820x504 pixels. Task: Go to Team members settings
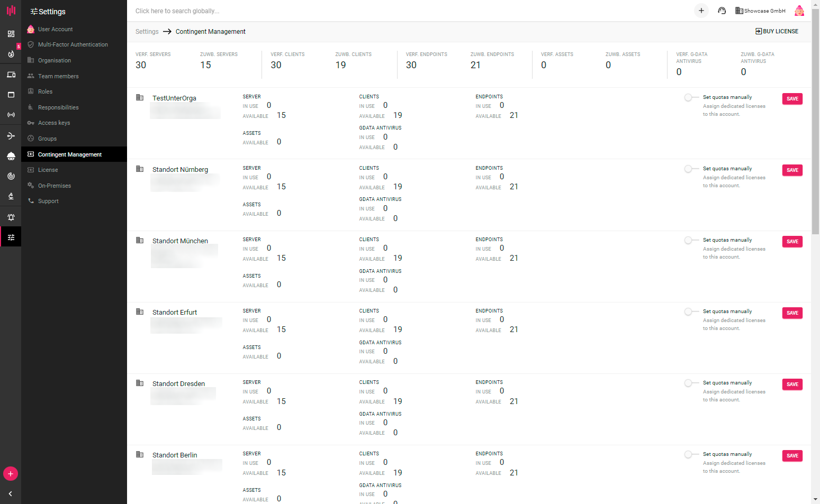58,76
